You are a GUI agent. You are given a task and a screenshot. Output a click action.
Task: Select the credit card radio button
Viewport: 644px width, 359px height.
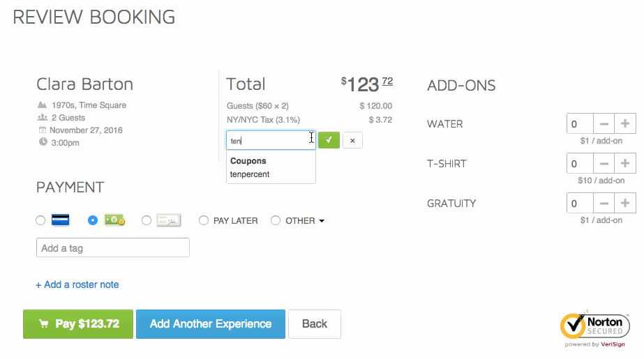tap(40, 220)
